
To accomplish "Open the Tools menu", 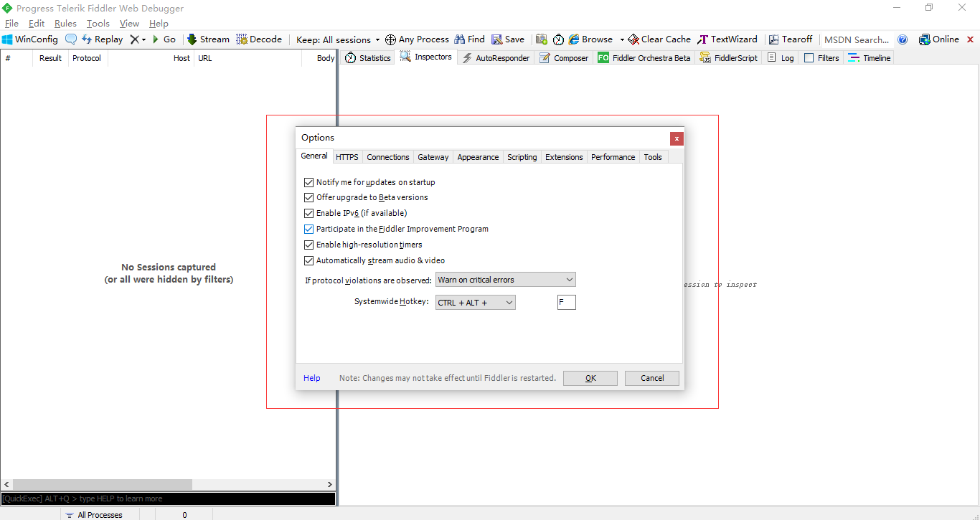I will pos(98,24).
